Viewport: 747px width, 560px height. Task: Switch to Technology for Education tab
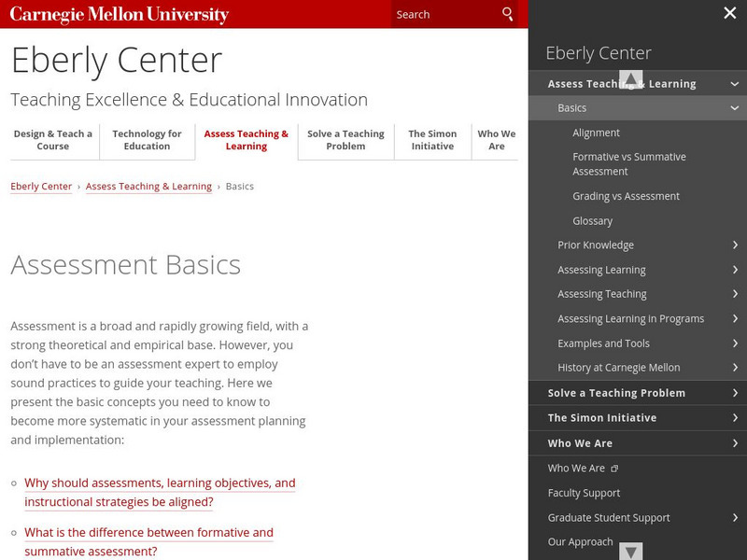pyautogui.click(x=148, y=140)
